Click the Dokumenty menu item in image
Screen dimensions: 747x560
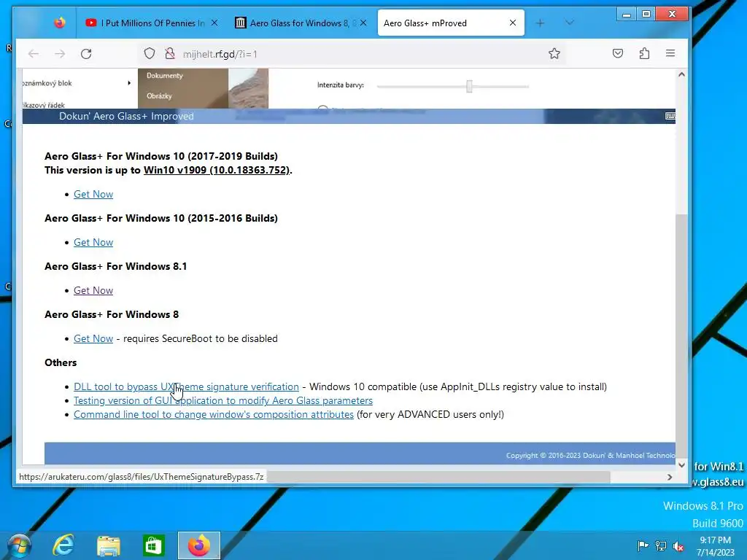[x=164, y=75]
